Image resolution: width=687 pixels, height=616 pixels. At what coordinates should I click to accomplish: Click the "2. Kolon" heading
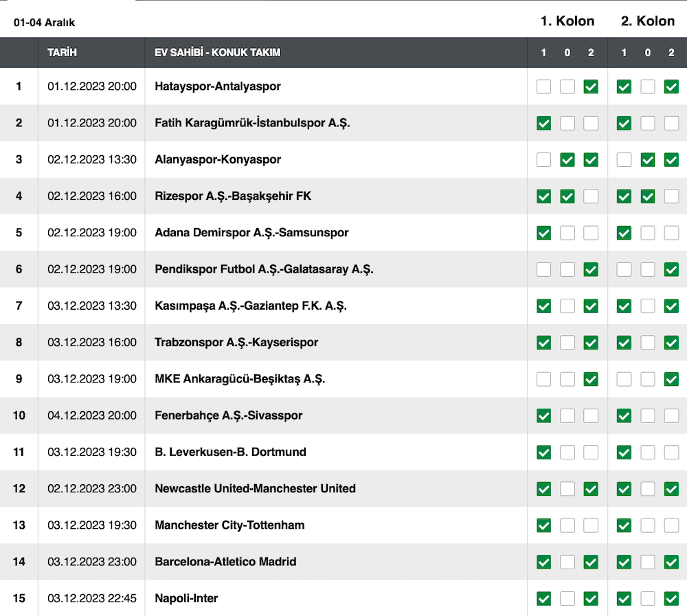click(x=648, y=21)
